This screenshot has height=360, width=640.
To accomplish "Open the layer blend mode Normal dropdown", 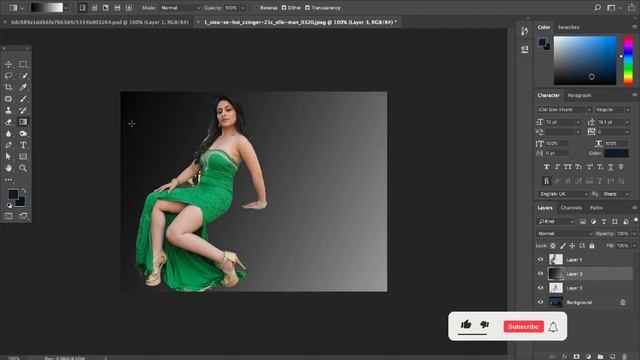I will point(564,233).
